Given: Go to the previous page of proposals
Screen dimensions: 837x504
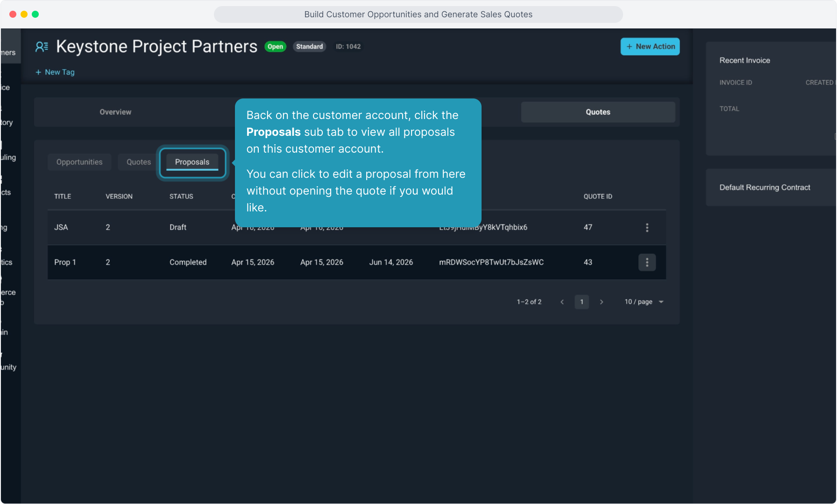Looking at the screenshot, I should pyautogui.click(x=562, y=302).
